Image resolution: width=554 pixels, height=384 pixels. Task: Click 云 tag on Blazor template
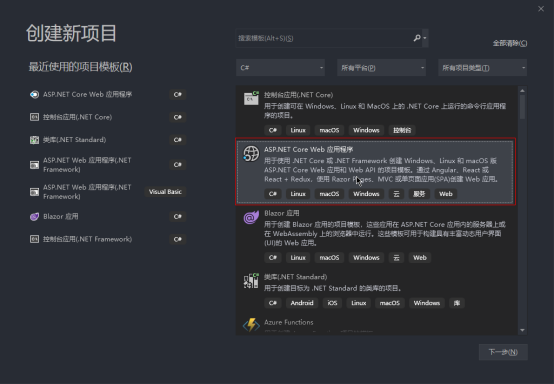tap(396, 258)
